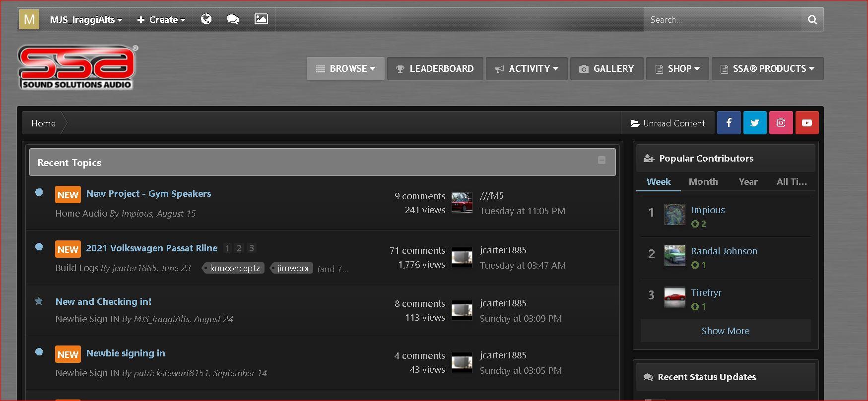The height and width of the screenshot is (401, 868).
Task: Open the SSA Facebook page icon
Action: 729,123
